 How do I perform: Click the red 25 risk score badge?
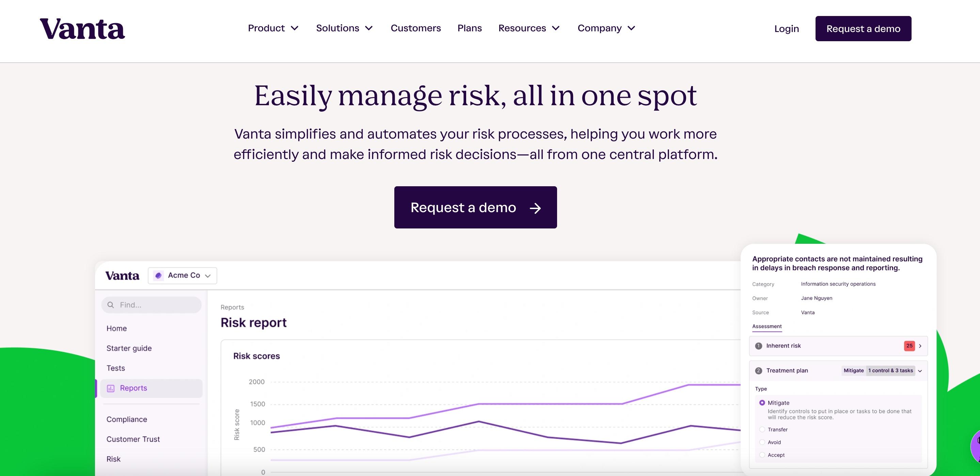pyautogui.click(x=909, y=346)
